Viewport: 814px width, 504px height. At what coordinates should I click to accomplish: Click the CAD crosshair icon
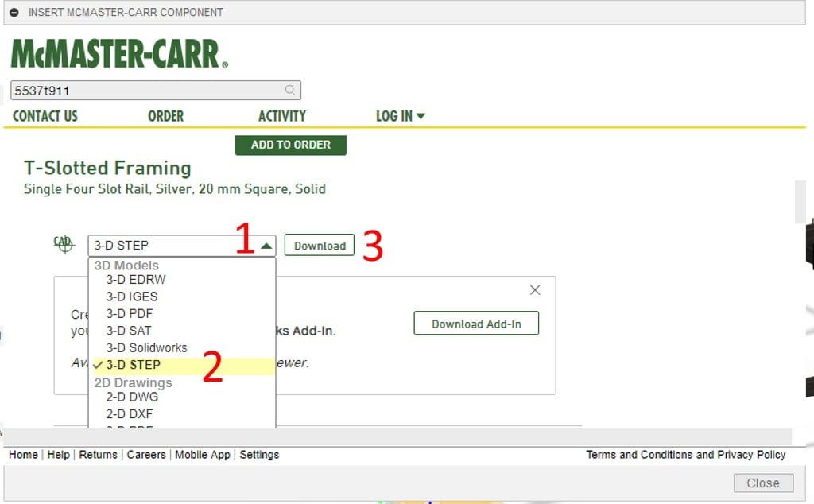64,243
